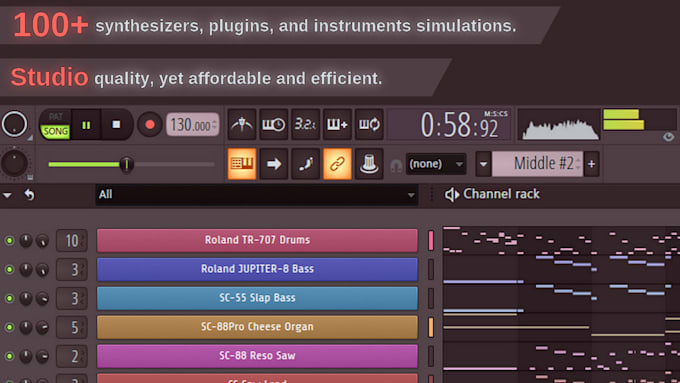Image resolution: width=680 pixels, height=383 pixels.
Task: Switch to SONG mode
Action: (x=56, y=131)
